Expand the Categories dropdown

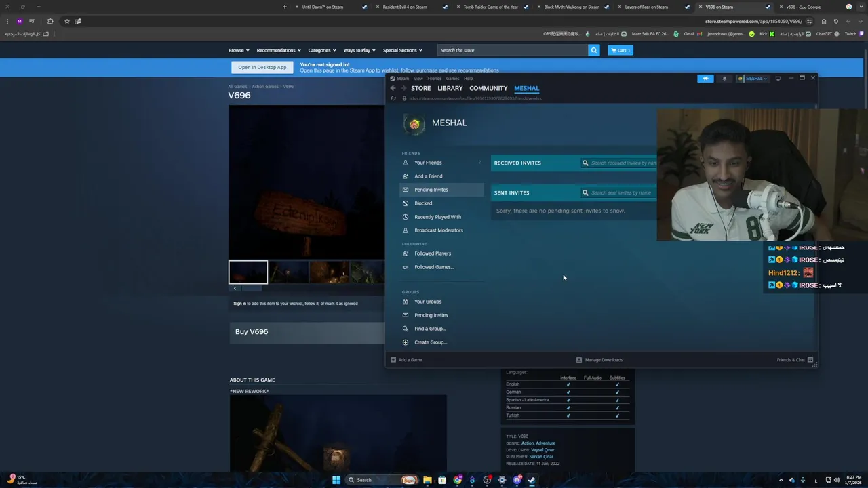[321, 50]
